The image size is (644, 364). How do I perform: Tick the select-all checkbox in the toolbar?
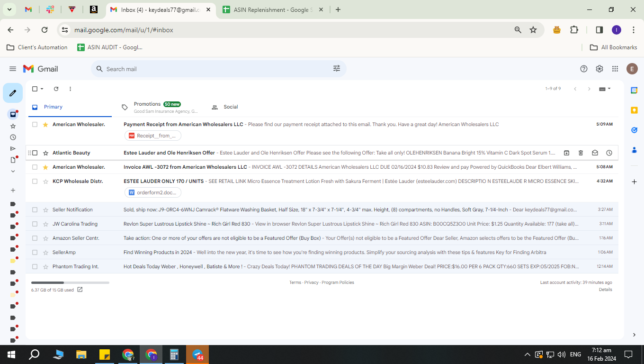(x=35, y=89)
